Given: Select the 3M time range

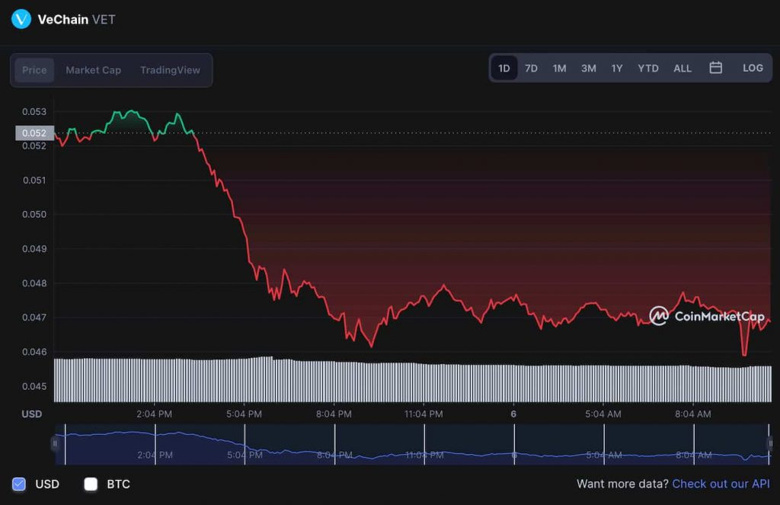Looking at the screenshot, I should point(588,68).
